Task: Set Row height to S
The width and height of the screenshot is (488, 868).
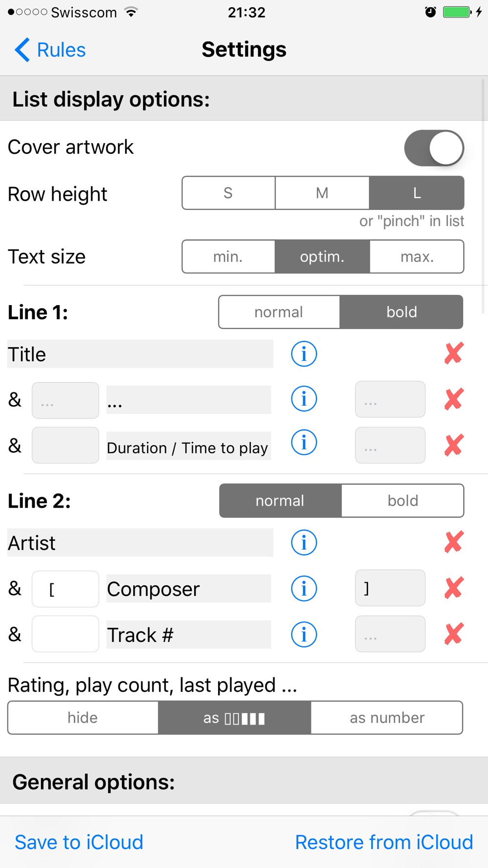Action: (x=228, y=193)
